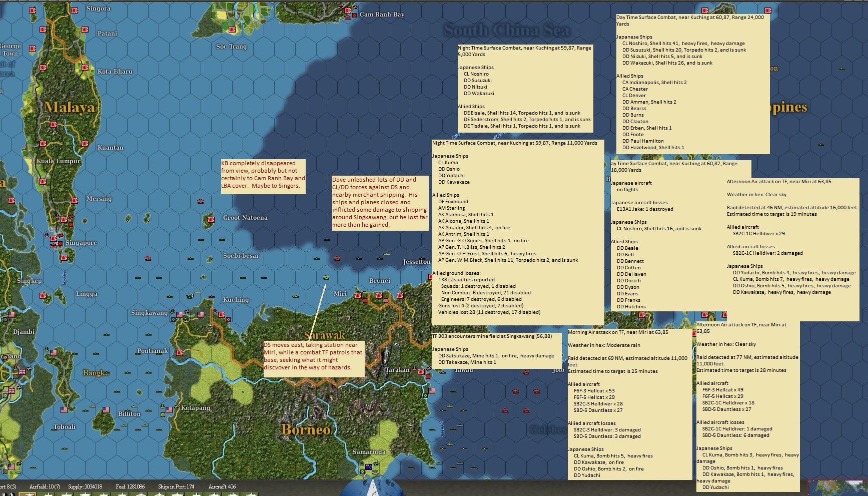868x496 pixels.
Task: Select the Fuel: 1281086 status readout
Action: 130,486
